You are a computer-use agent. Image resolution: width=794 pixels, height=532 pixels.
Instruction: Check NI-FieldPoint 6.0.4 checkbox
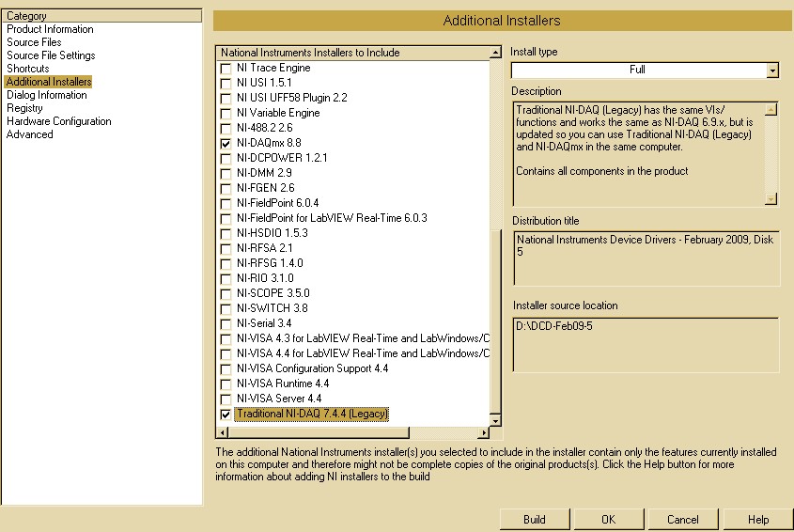[226, 204]
